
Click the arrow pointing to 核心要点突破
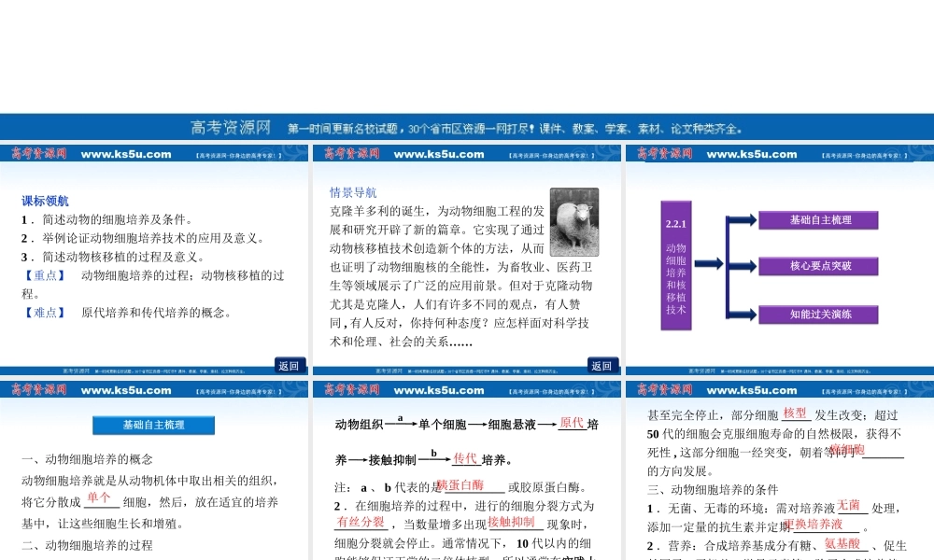tap(743, 266)
